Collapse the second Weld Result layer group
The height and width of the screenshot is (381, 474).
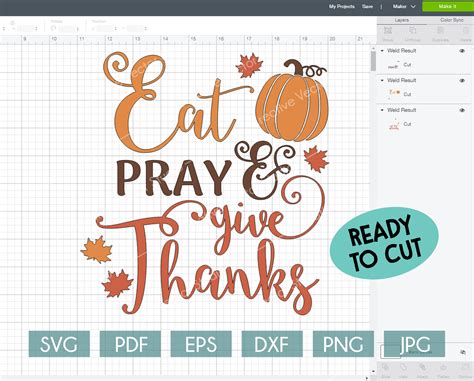[x=382, y=80]
